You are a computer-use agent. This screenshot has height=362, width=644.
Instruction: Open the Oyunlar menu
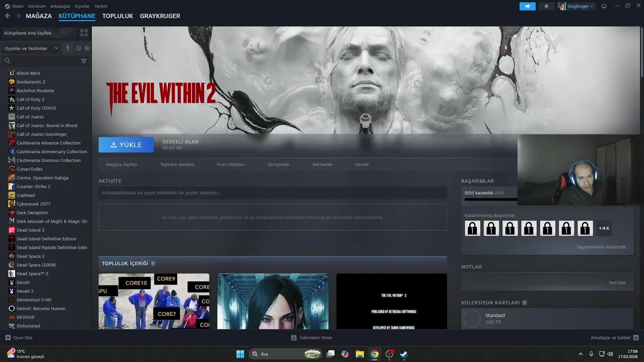point(83,6)
